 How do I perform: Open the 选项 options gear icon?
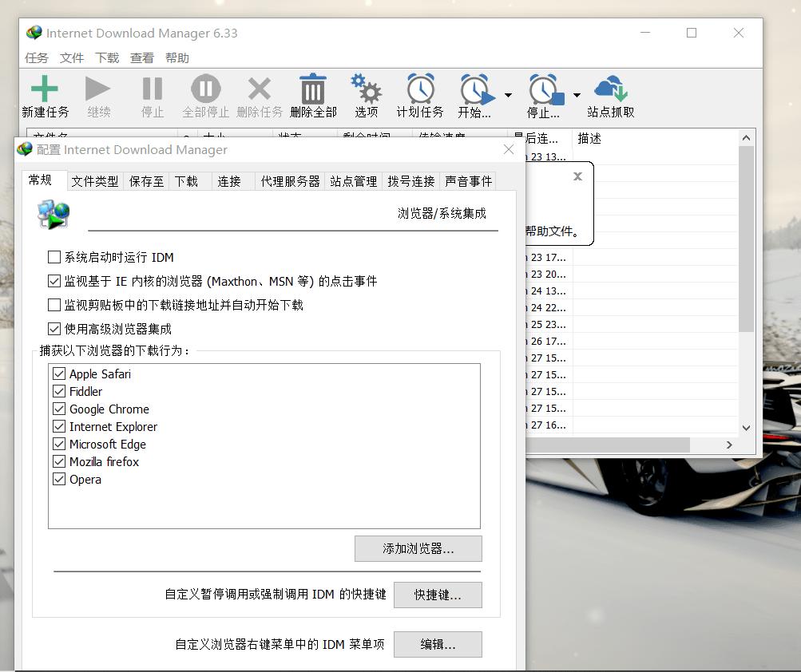(x=366, y=88)
